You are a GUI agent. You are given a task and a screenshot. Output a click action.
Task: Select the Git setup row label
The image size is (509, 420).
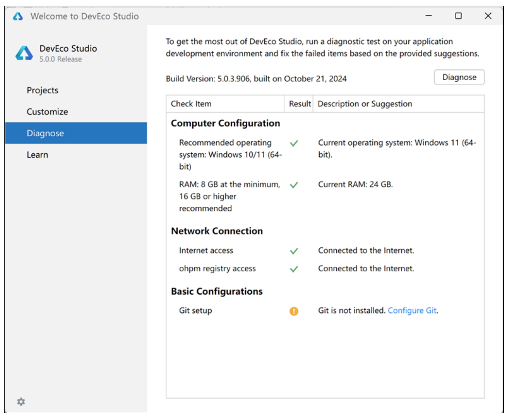195,311
